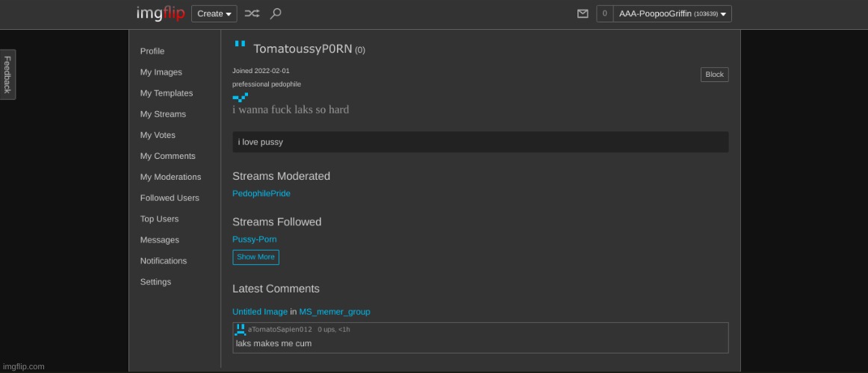
Task: Click the shuffle random meme icon
Action: pos(252,13)
